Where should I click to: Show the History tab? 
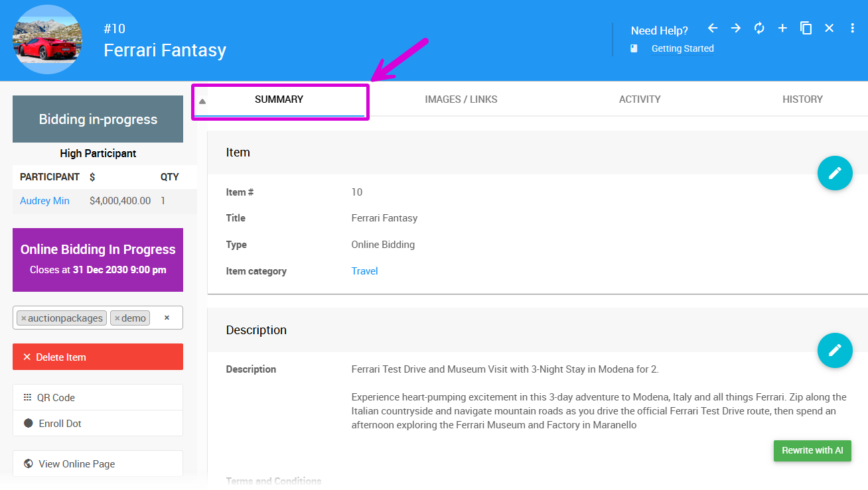point(802,99)
